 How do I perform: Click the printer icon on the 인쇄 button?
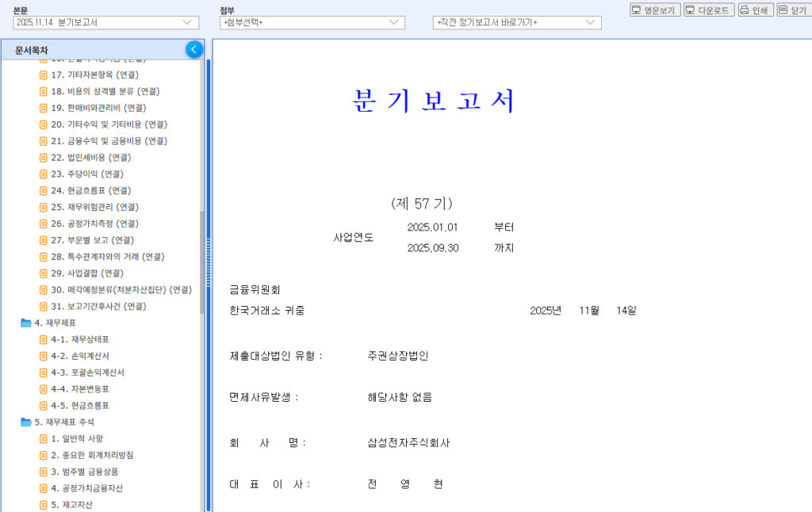[x=744, y=10]
